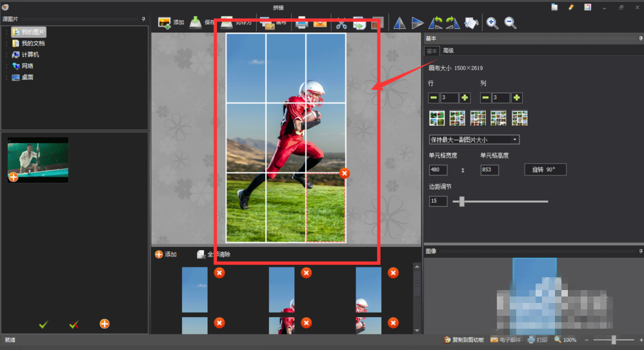
Task: Select the scissors cut tool
Action: (341, 23)
